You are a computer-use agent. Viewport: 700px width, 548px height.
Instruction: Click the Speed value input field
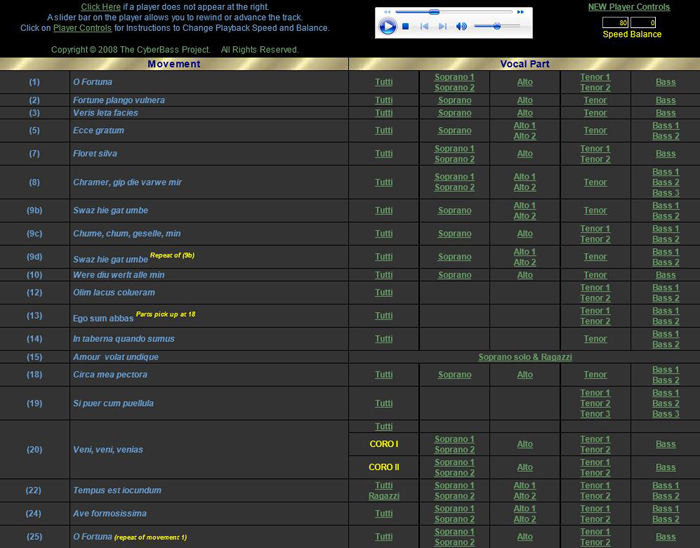click(x=616, y=22)
